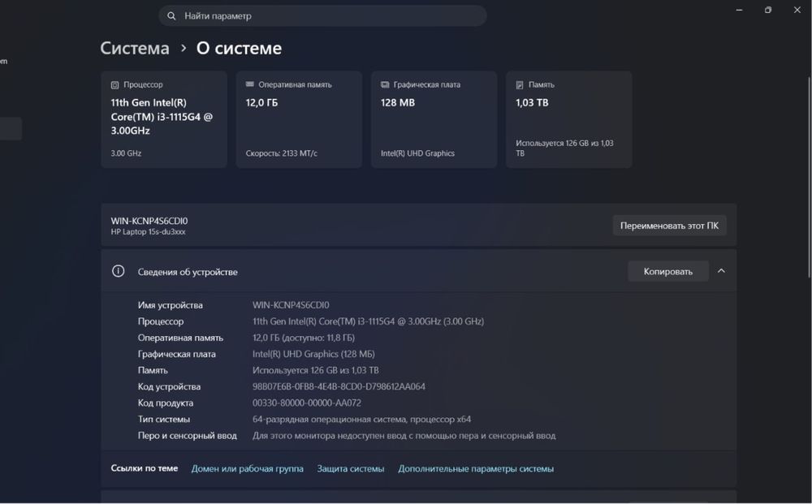812x504 pixels.
Task: Minimize the Settings window
Action: pos(739,10)
